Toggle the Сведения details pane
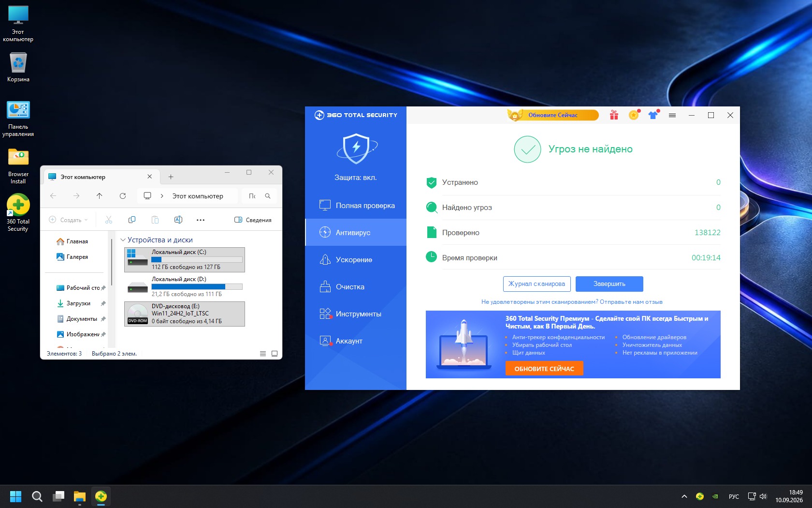The image size is (812, 508). pos(253,220)
